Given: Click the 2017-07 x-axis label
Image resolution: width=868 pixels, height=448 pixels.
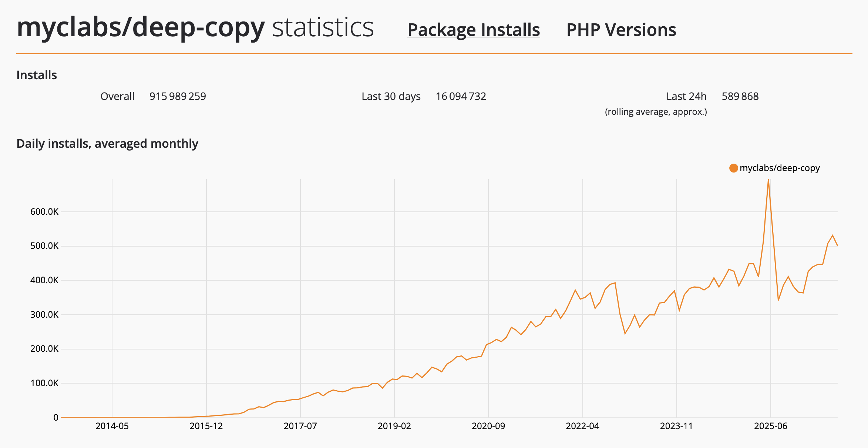Looking at the screenshot, I should tap(300, 426).
